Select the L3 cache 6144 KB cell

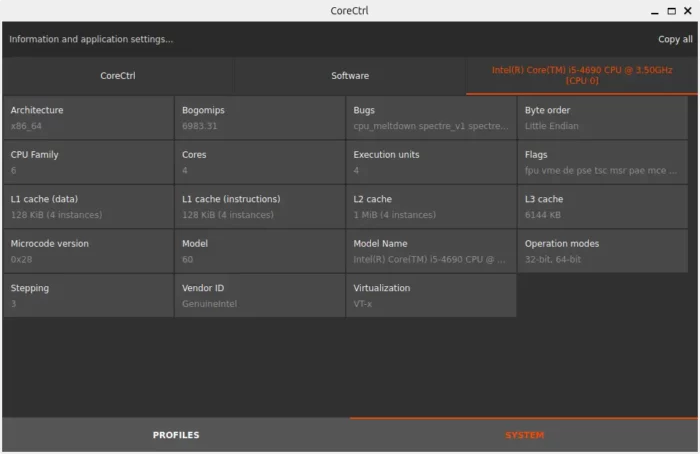tap(603, 207)
